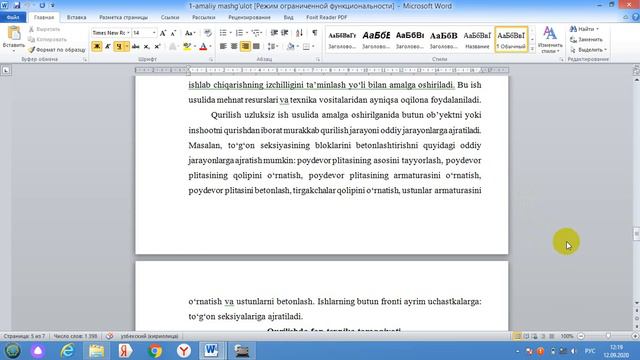Image resolution: width=640 pixels, height=360 pixels.
Task: Switch to Print Layout view in status bar
Action: (x=517, y=336)
